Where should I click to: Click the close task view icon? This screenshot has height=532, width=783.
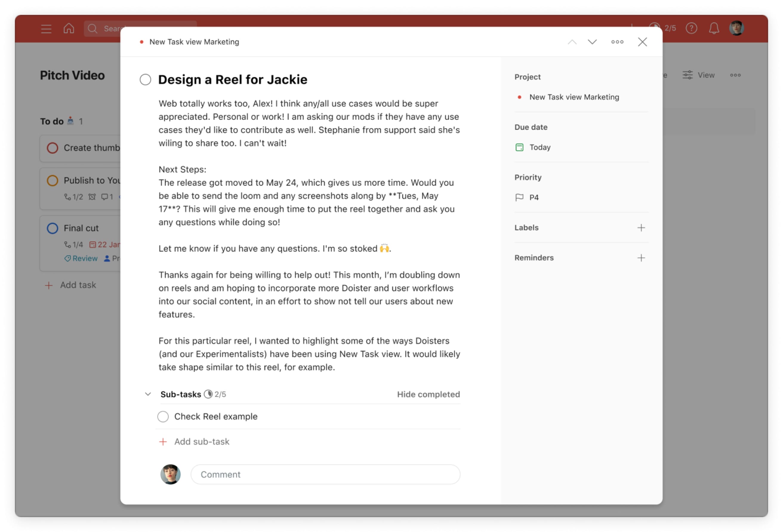click(642, 41)
